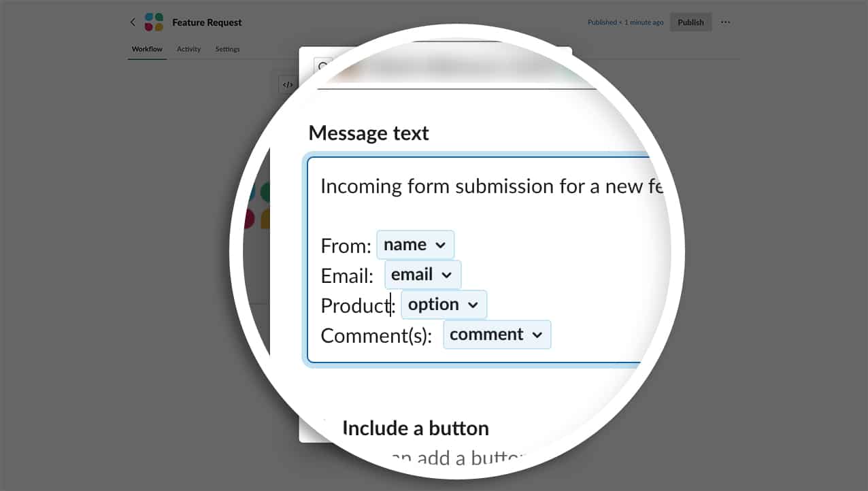The height and width of the screenshot is (491, 868).
Task: Open the comment variable dropdown
Action: (x=537, y=334)
